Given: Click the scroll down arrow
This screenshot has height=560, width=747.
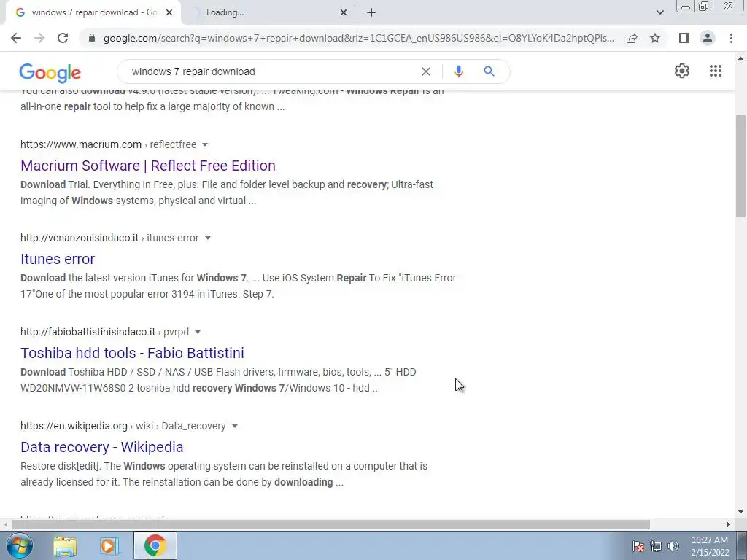Looking at the screenshot, I should click(x=741, y=512).
